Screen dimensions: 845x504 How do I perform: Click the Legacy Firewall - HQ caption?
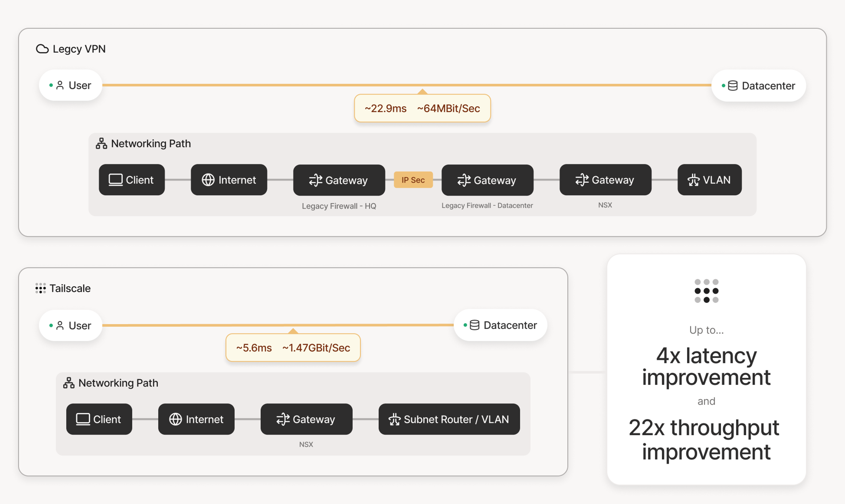click(339, 206)
